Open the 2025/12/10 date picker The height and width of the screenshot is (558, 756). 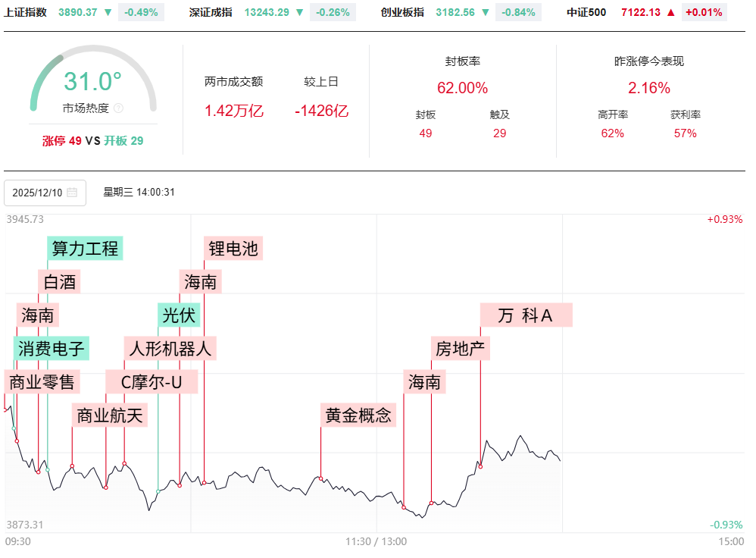[38, 193]
